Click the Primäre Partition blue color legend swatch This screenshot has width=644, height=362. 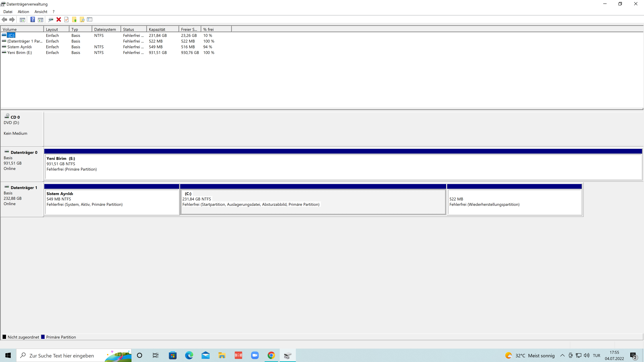43,337
